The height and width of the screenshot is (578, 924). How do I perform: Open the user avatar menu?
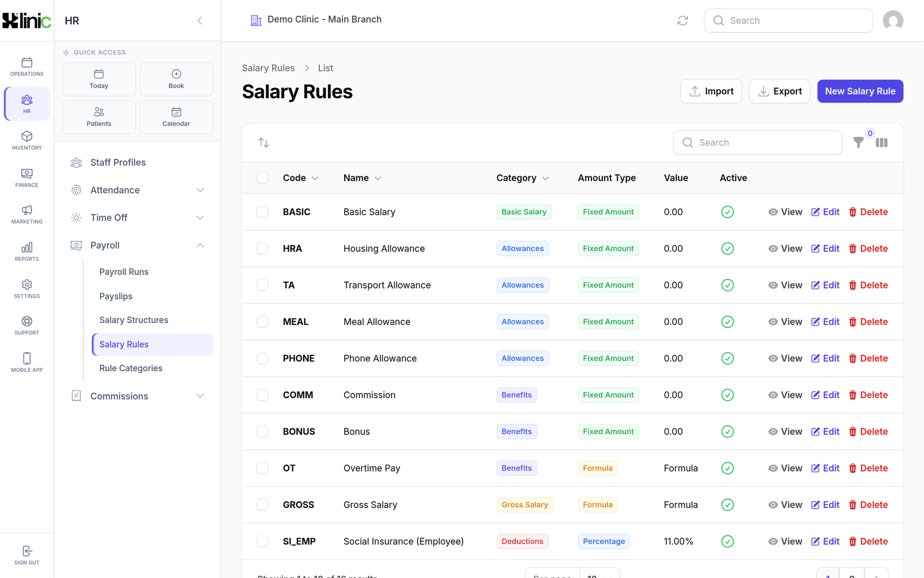(x=893, y=21)
